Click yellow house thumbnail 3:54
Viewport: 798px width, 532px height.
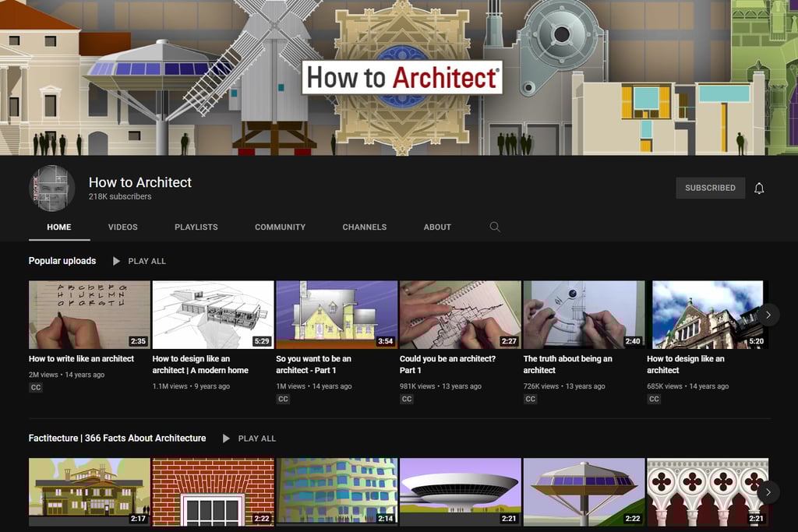tap(337, 315)
